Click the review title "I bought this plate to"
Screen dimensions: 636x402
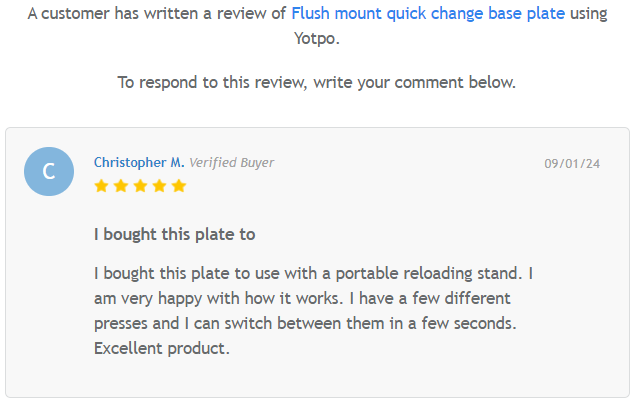point(175,235)
